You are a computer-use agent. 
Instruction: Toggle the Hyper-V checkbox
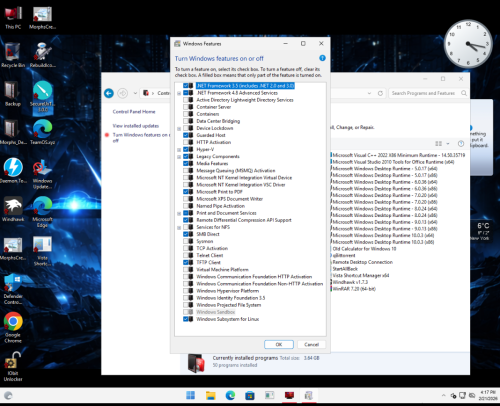point(186,149)
